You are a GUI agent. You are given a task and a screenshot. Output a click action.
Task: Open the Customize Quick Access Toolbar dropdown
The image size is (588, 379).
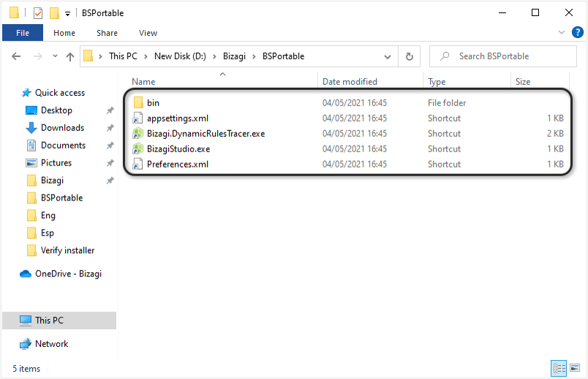tap(67, 14)
